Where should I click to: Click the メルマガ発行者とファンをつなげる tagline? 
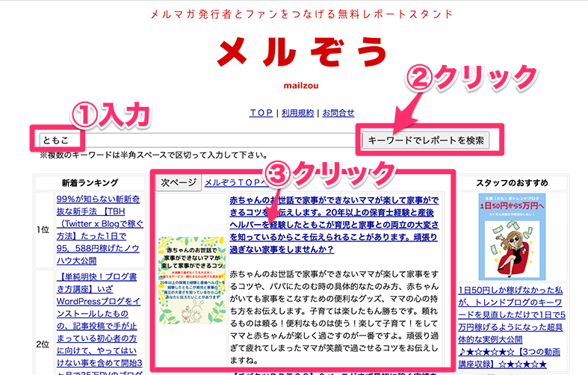tap(302, 14)
